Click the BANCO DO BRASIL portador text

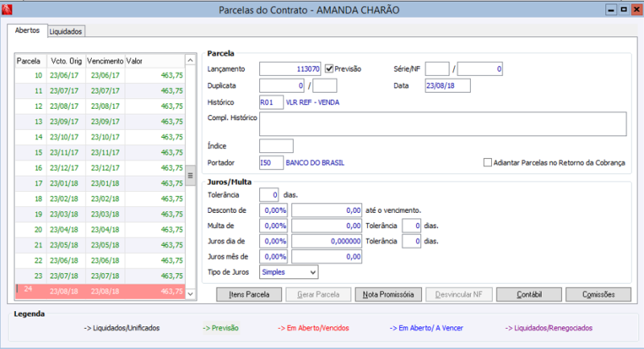coord(315,163)
